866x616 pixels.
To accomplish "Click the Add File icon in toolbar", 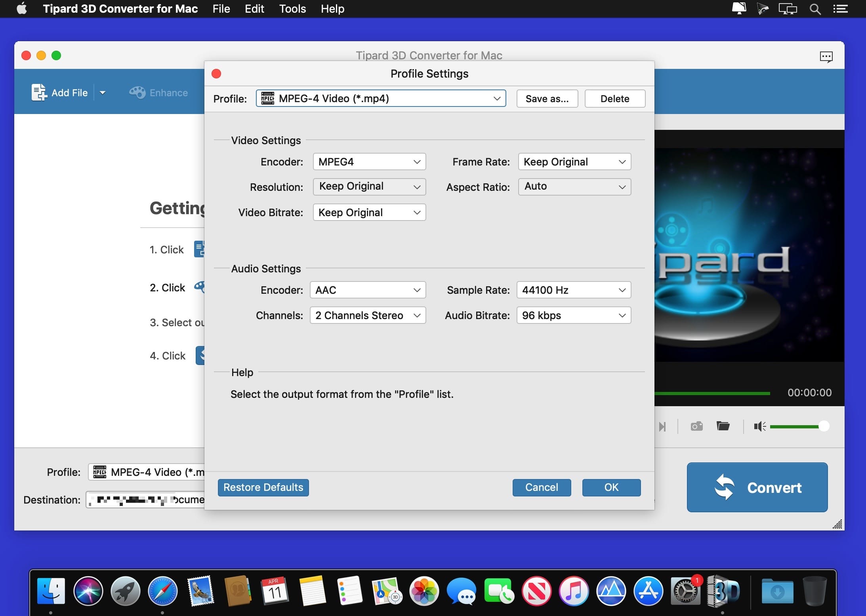I will coord(39,92).
